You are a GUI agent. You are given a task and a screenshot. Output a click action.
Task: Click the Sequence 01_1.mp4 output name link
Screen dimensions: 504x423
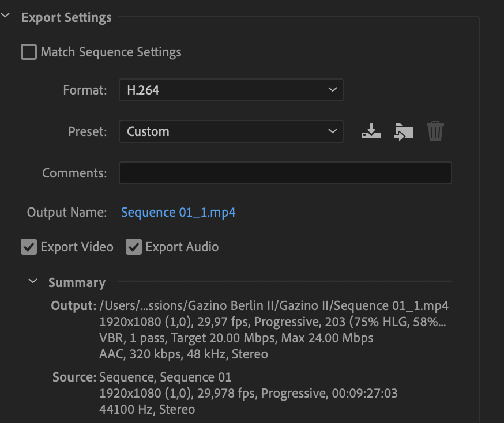tap(178, 212)
